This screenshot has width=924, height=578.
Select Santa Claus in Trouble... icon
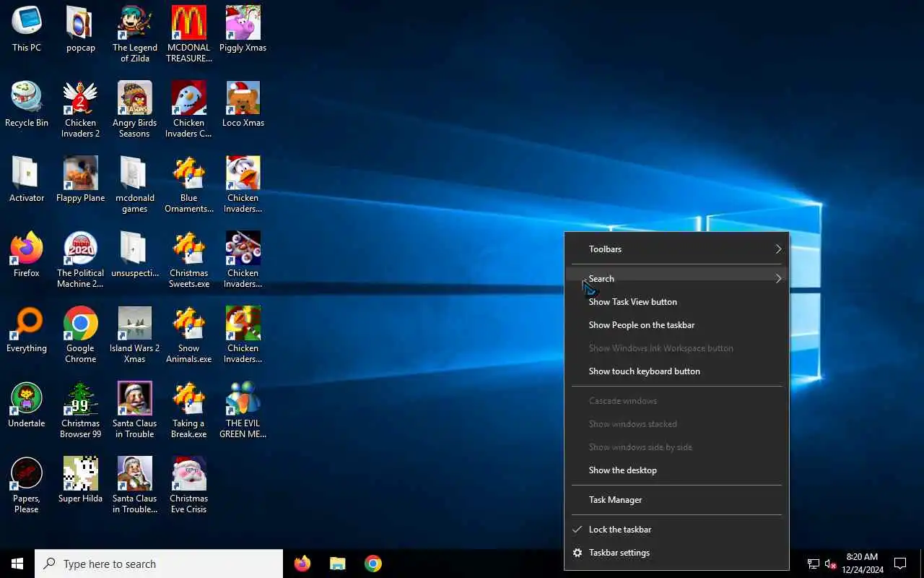[135, 485]
